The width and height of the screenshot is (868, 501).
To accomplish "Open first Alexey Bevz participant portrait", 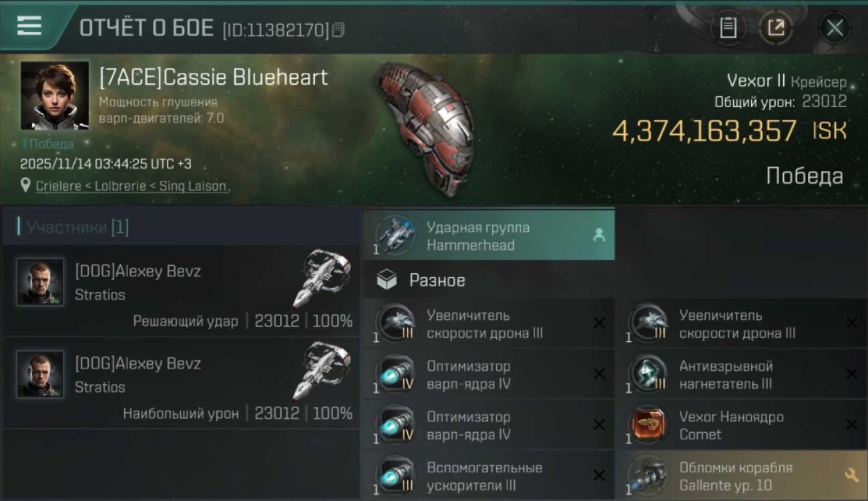I will coord(40,282).
